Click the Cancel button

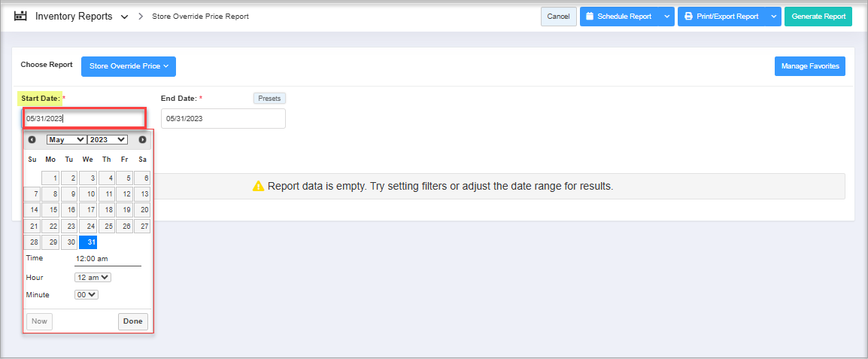point(558,17)
